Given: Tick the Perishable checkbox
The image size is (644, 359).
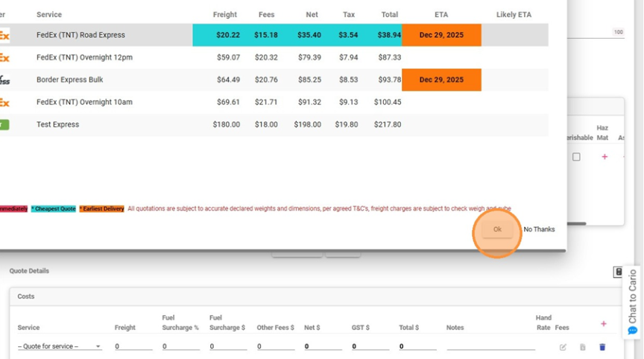Looking at the screenshot, I should [x=576, y=157].
